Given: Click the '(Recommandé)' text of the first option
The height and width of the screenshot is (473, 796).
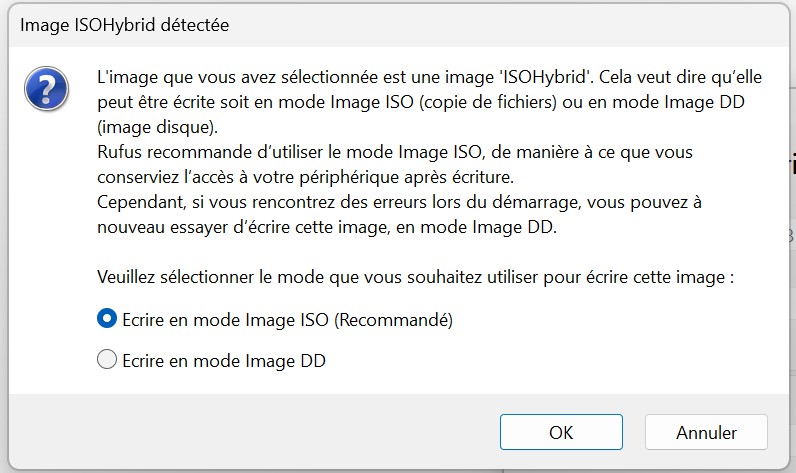Looking at the screenshot, I should (393, 320).
